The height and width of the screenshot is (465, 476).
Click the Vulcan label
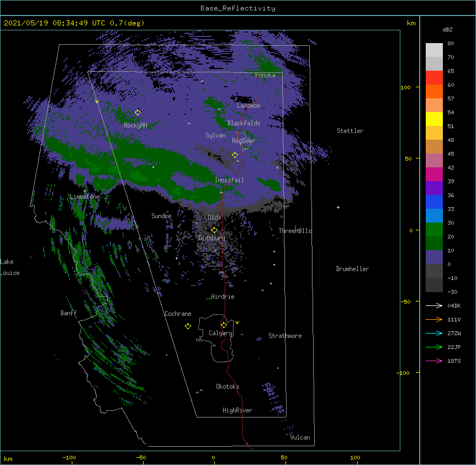(300, 437)
